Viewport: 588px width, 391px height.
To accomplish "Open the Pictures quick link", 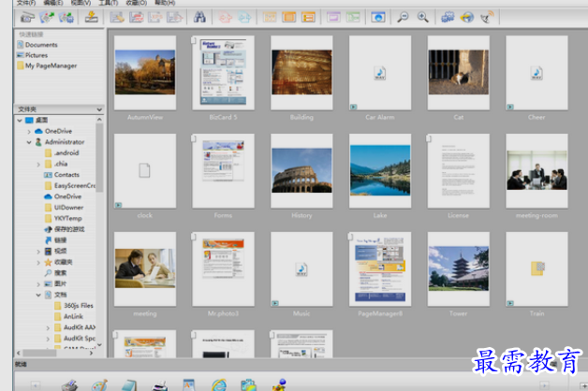I will (37, 55).
